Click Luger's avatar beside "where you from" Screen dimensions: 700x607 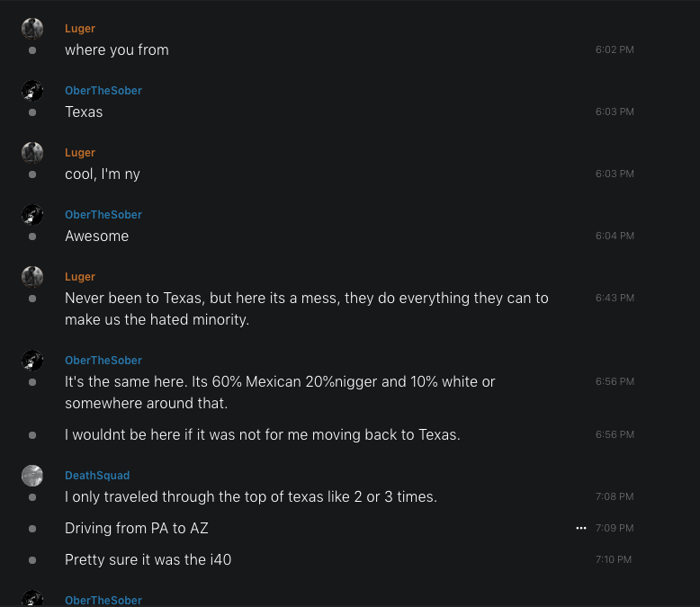(x=32, y=28)
